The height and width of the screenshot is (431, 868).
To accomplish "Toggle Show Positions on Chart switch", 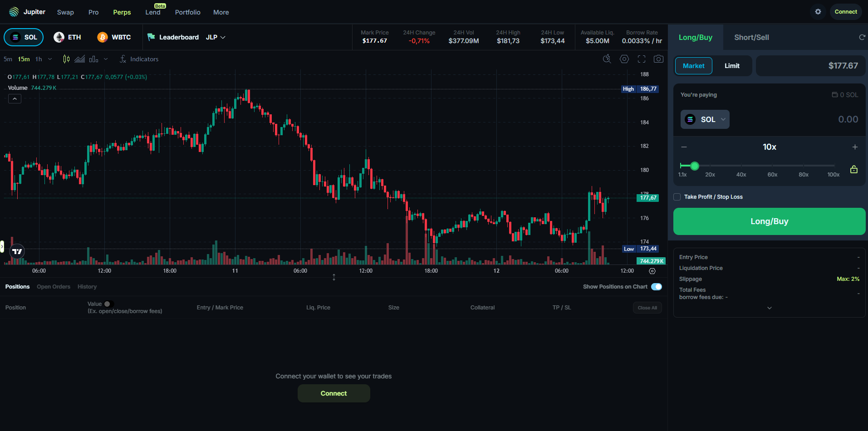I will tap(656, 287).
